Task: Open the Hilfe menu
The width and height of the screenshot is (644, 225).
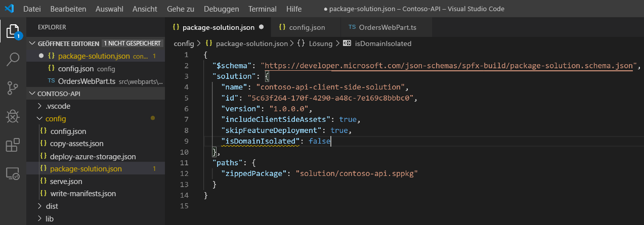Action: point(294,9)
